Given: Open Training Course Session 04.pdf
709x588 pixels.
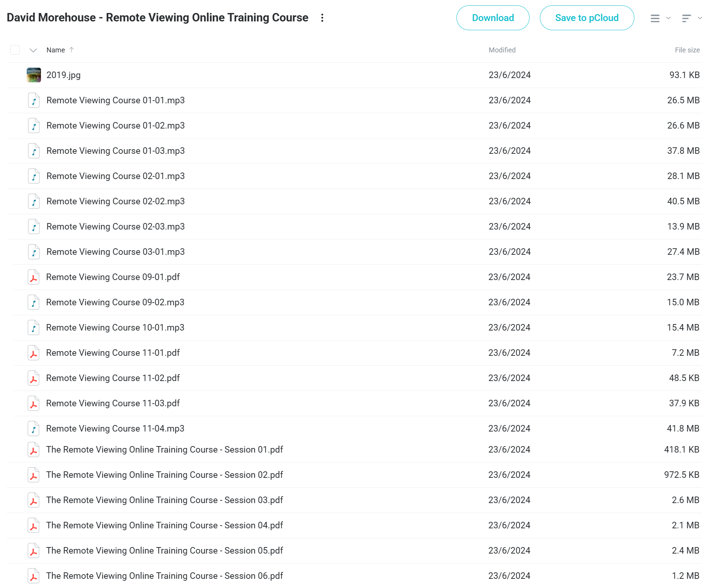Looking at the screenshot, I should 165,525.
